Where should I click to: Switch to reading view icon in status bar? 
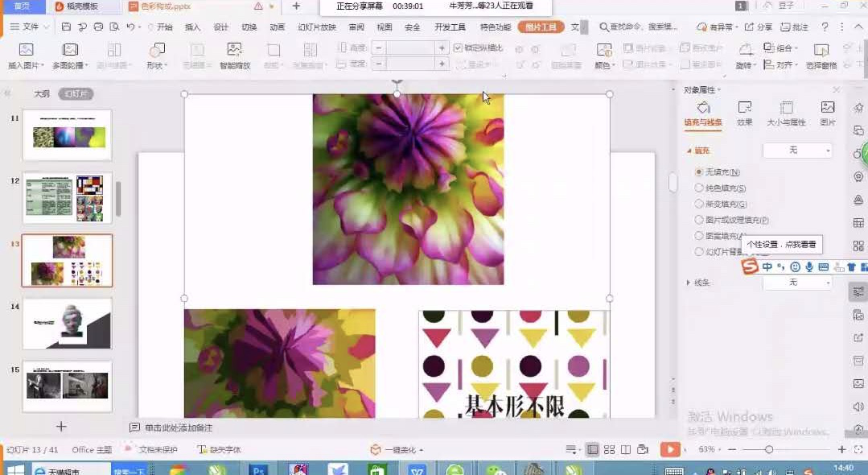click(626, 449)
